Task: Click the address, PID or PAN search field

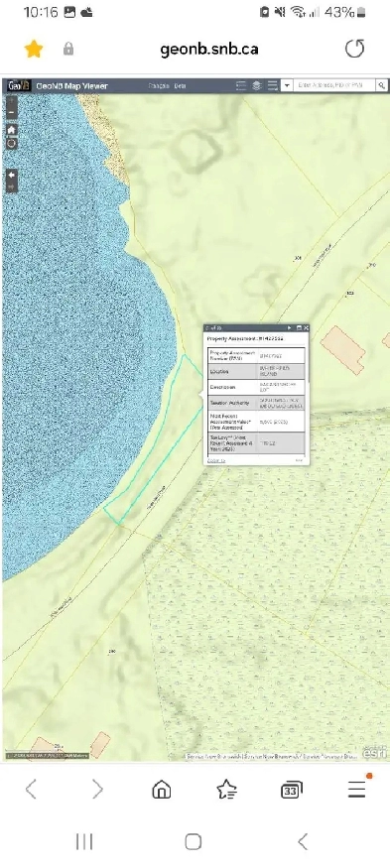Action: (334, 85)
